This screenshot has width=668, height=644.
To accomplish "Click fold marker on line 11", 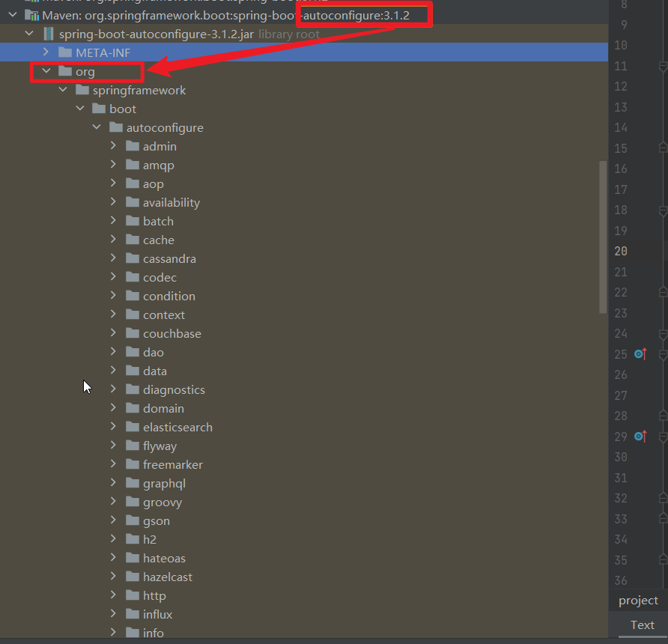I will pyautogui.click(x=663, y=67).
